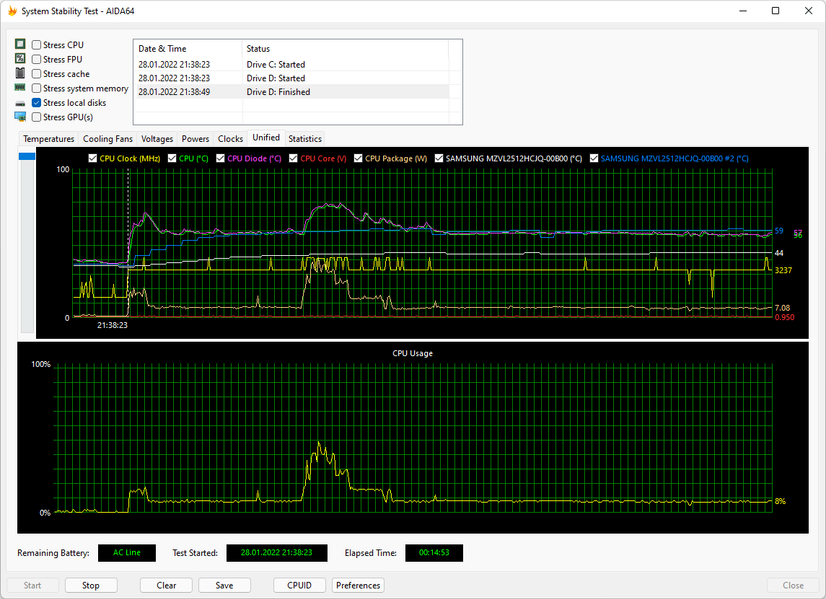
Task: Click the CPU chip icon beside Stress CPU
Action: click(x=20, y=45)
